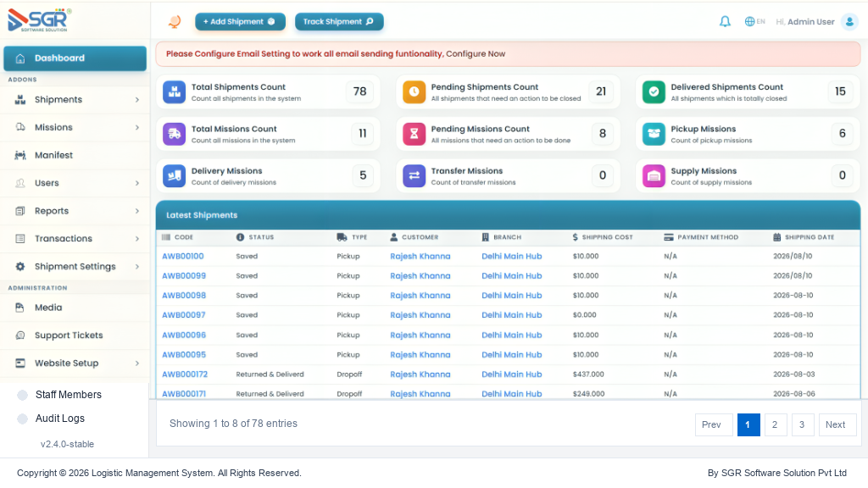This screenshot has height=488, width=868.
Task: Expand the Reports menu chevron
Action: 136,211
